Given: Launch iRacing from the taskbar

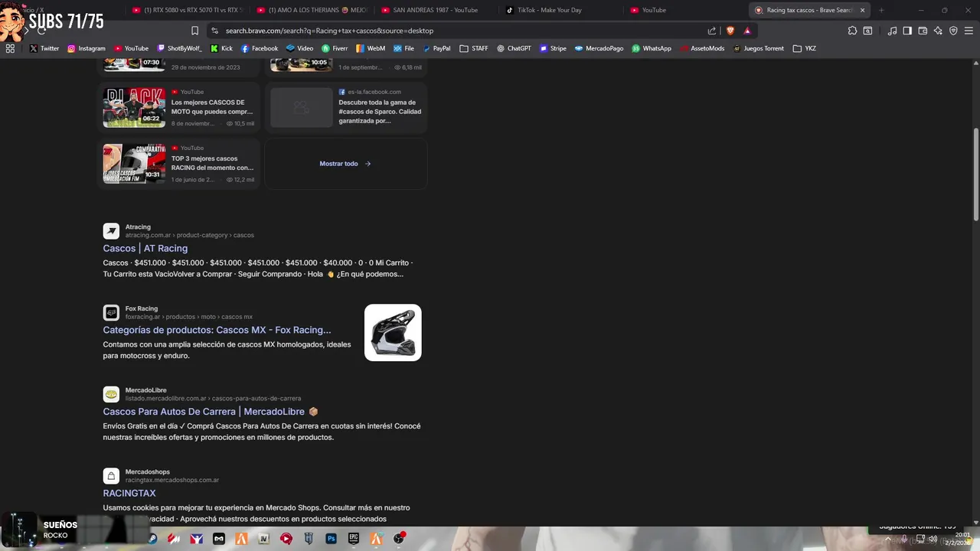Looking at the screenshot, I should 197,539.
